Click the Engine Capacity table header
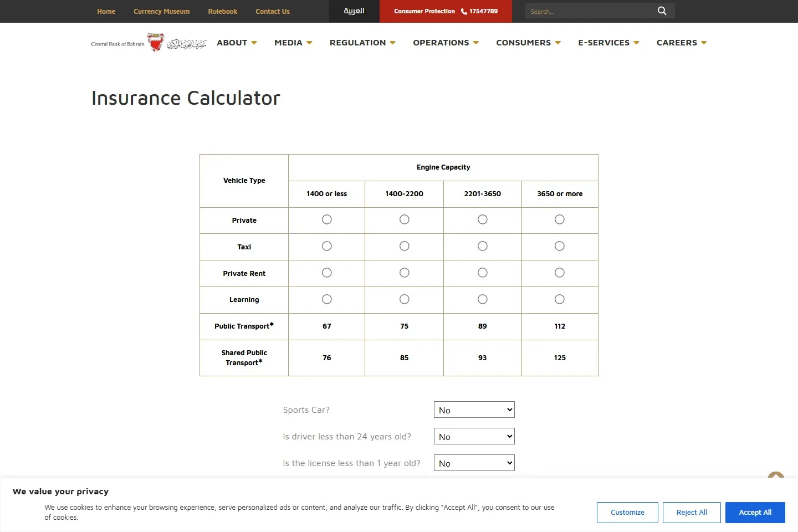Screen dimensions: 798x532 [x=443, y=167]
